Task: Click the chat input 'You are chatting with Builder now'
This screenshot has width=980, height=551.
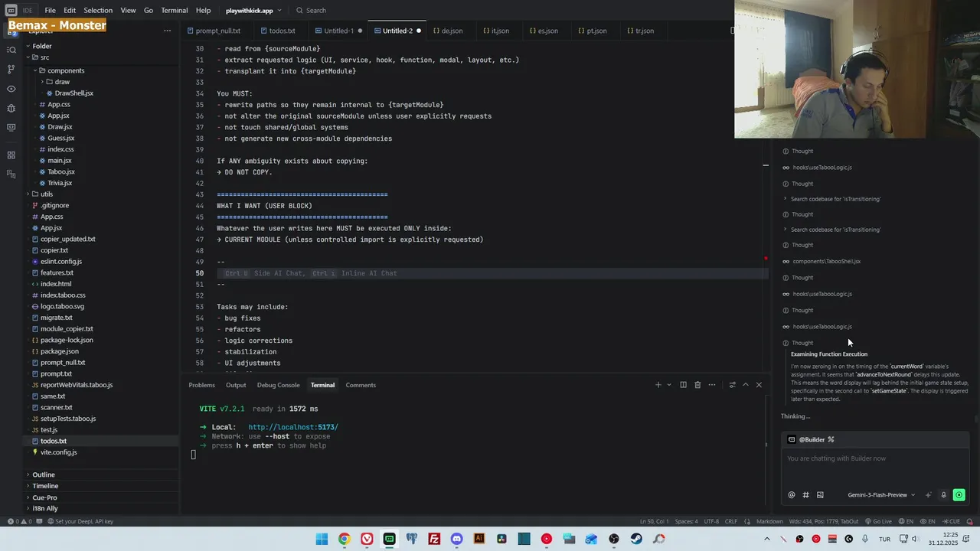Action: [875, 458]
